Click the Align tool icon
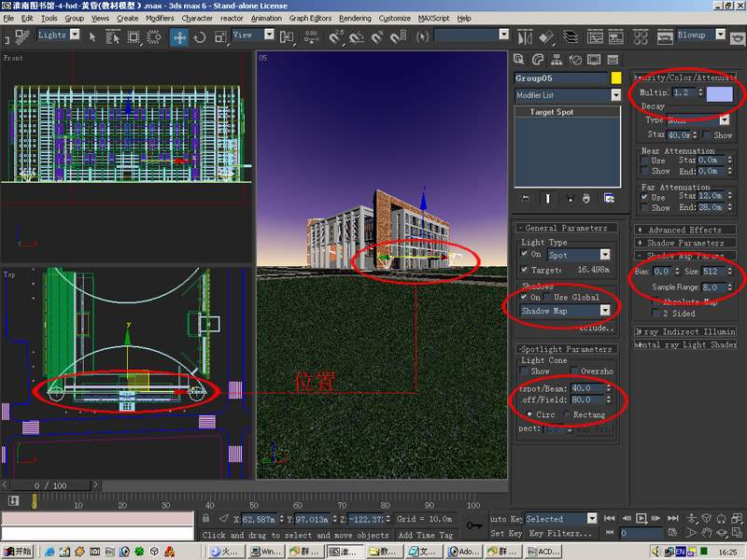747x560 pixels. [x=546, y=37]
